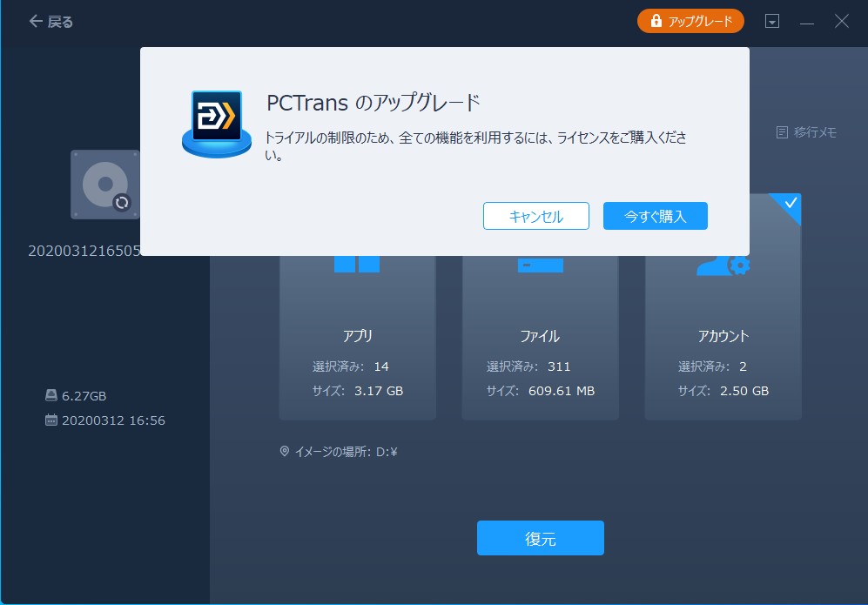This screenshot has width=868, height=605.
Task: Toggle the アカウント card checkmark
Action: [791, 203]
